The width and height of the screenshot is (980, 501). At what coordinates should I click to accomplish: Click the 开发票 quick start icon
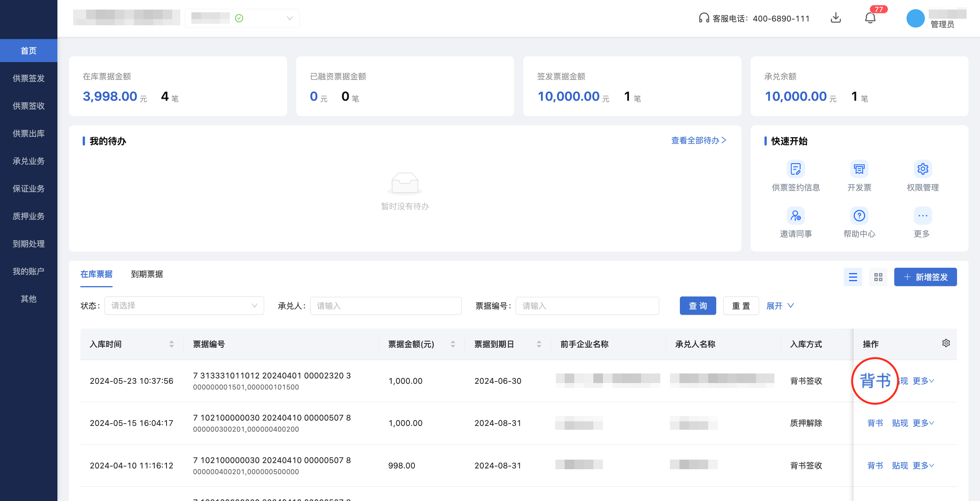859,169
